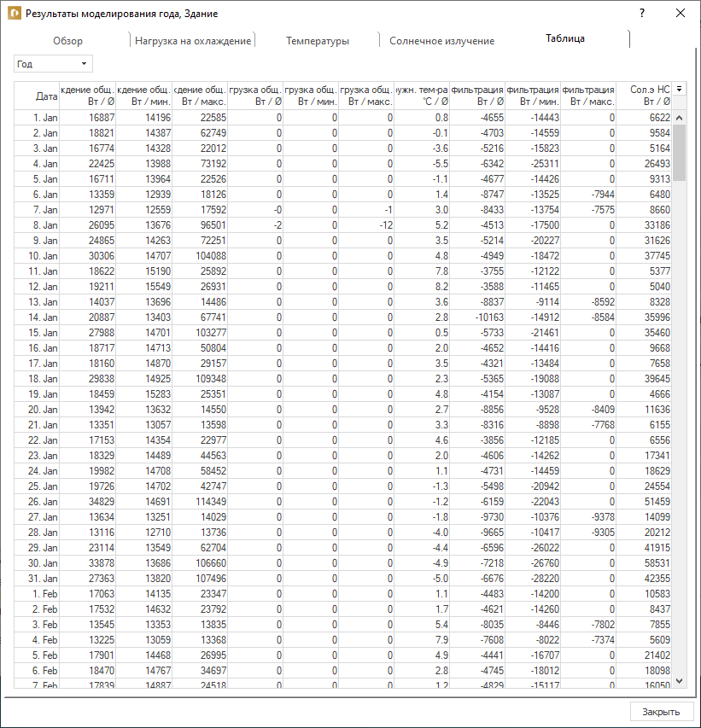
Task: Click the Дата column header
Action: (37, 96)
